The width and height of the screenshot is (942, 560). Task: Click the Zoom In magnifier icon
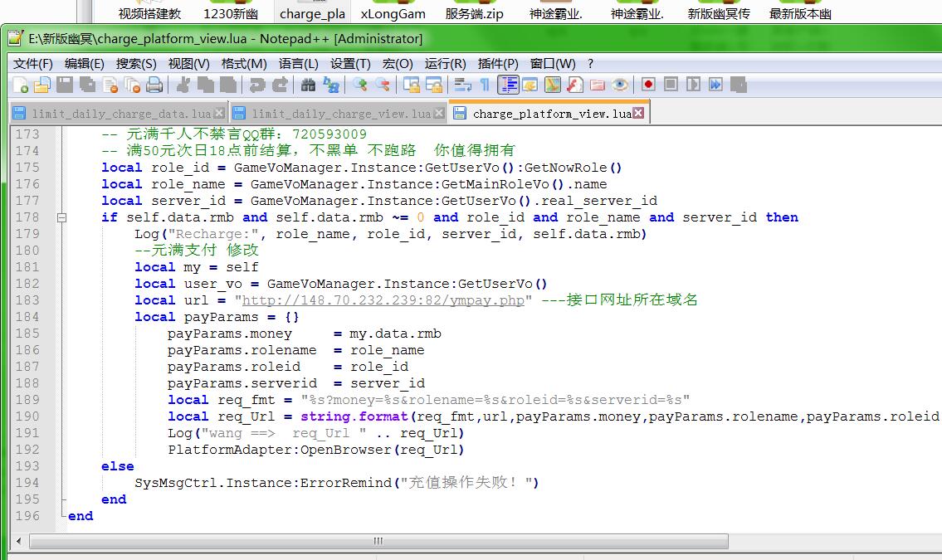360,85
